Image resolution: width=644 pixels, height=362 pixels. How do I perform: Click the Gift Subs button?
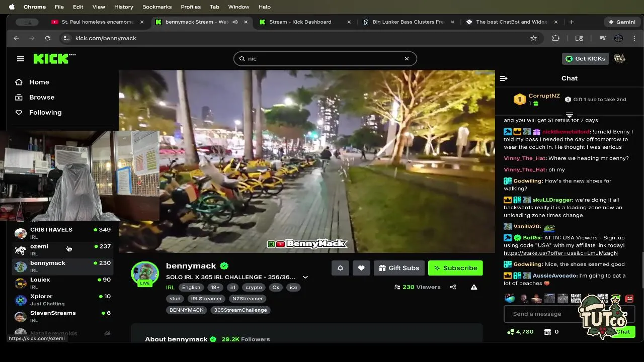(399, 268)
